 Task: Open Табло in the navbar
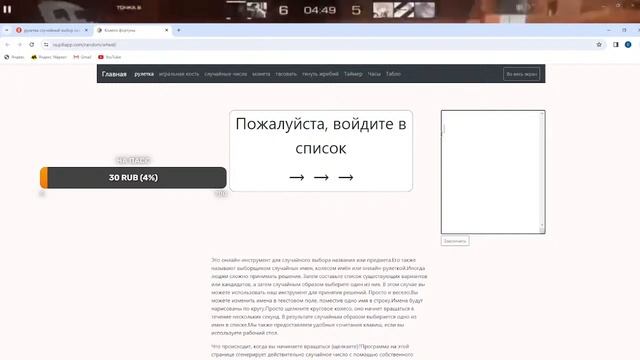click(393, 74)
